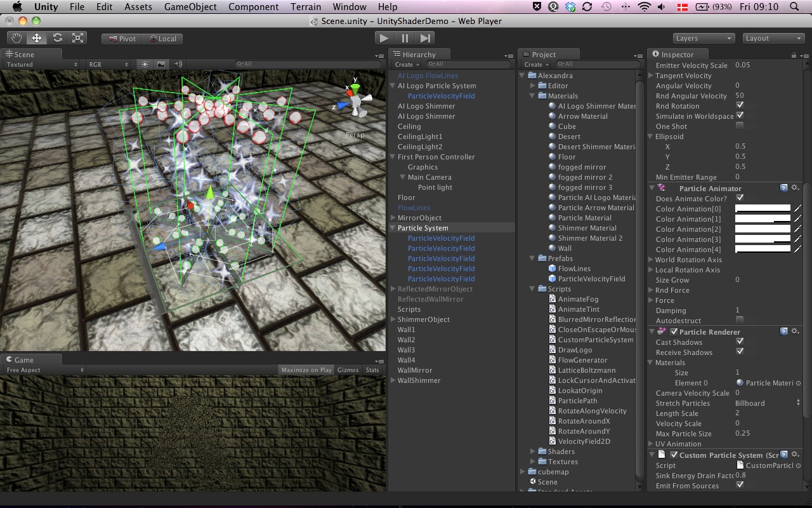
Task: Open the Terrain menu
Action: 306,7
